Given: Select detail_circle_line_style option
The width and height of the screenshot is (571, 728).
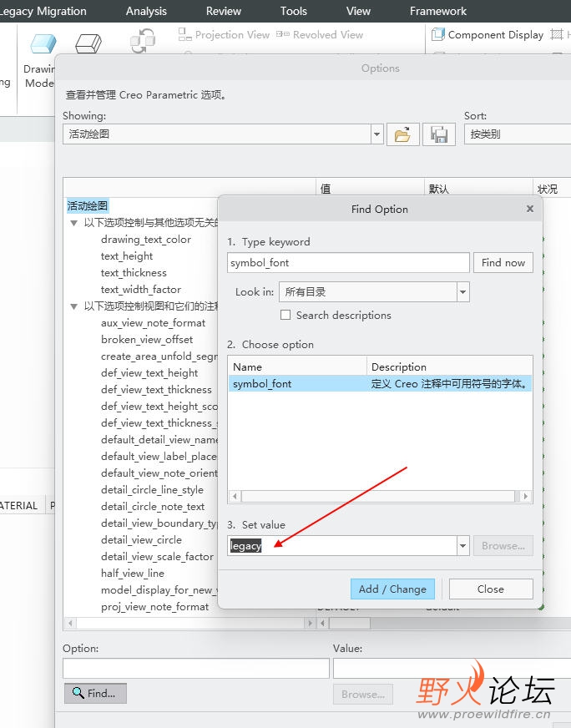Looking at the screenshot, I should pyautogui.click(x=152, y=490).
